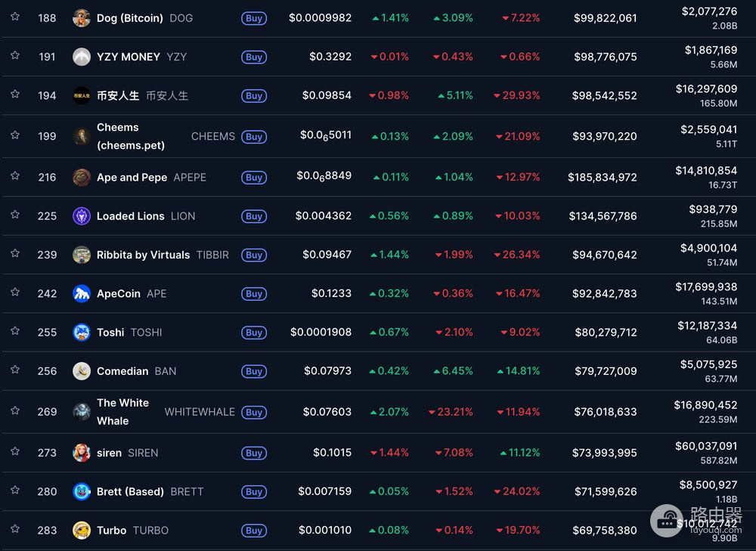The height and width of the screenshot is (551, 756).
Task: Toggle Brett (Based) watchlist star
Action: pyautogui.click(x=15, y=491)
